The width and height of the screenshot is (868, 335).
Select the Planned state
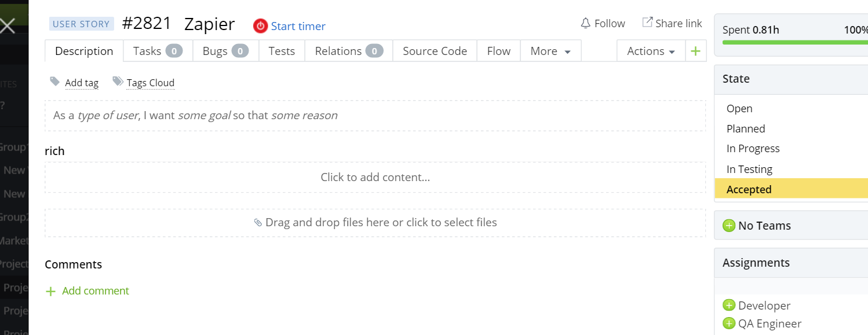[746, 128]
